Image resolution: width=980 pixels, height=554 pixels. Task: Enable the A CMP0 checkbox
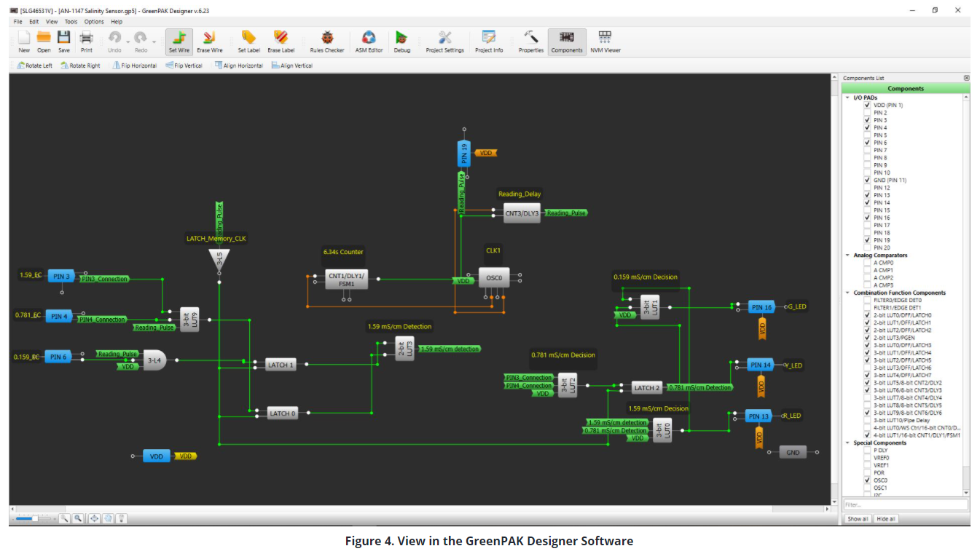tap(867, 263)
